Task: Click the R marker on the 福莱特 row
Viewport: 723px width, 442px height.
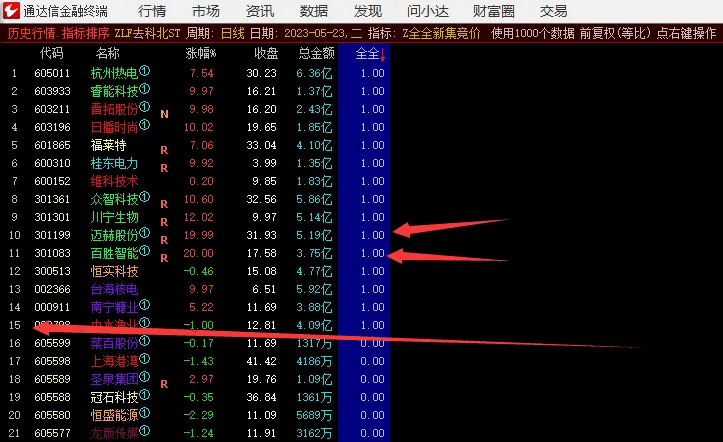Action: [164, 150]
